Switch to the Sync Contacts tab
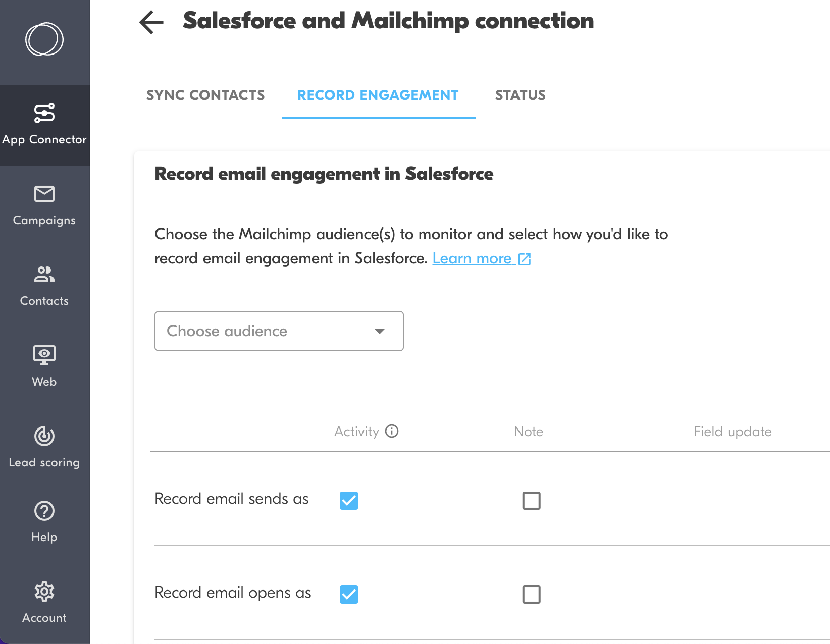The height and width of the screenshot is (644, 830). coord(205,95)
